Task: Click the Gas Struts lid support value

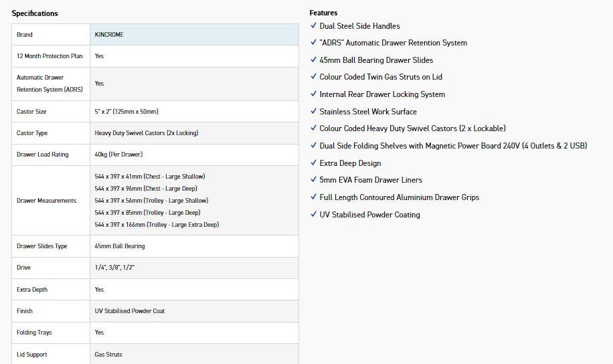Action: click(x=108, y=355)
